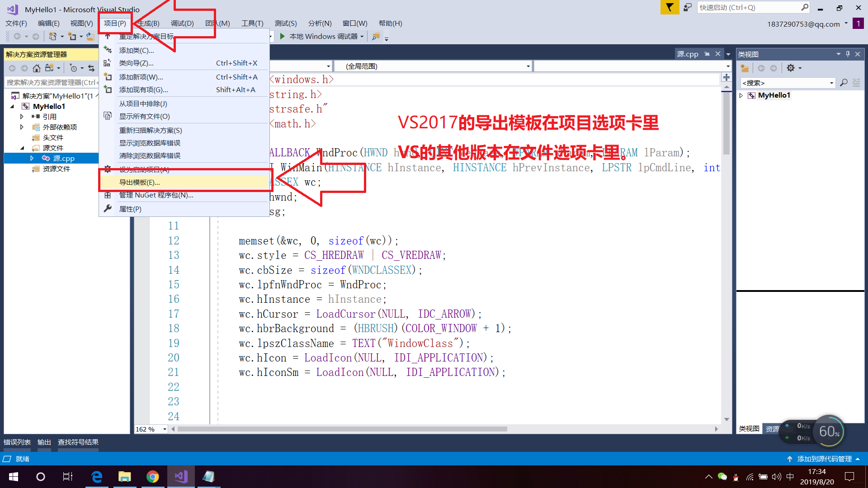868x488 pixels.
Task: Click New Folder icon in Class View
Action: coord(745,68)
